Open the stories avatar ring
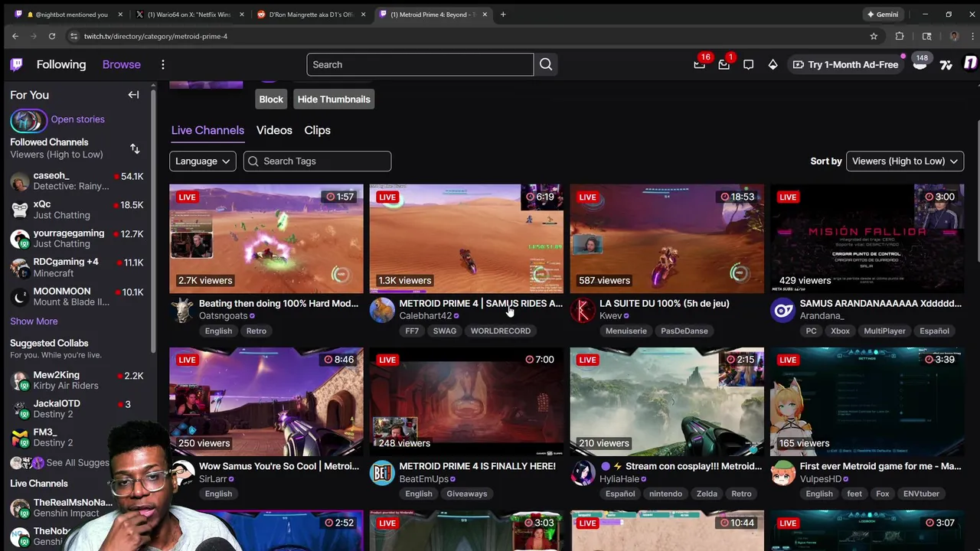The image size is (980, 551). click(x=28, y=120)
